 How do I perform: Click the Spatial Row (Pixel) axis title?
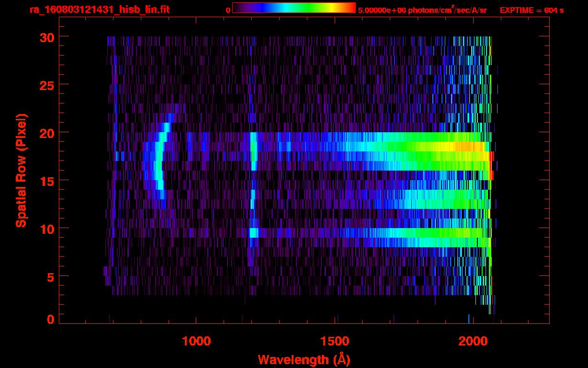[21, 171]
